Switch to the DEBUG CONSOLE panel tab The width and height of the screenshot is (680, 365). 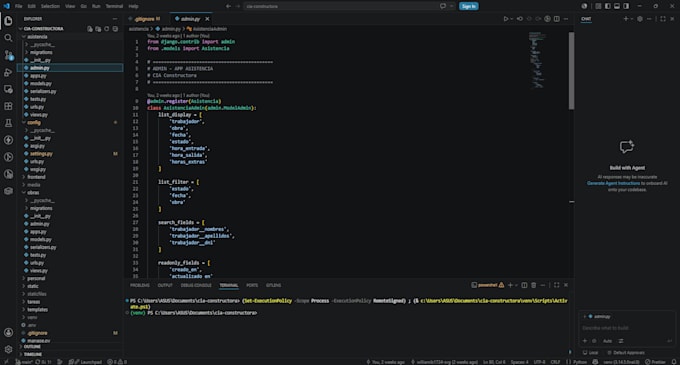196,285
